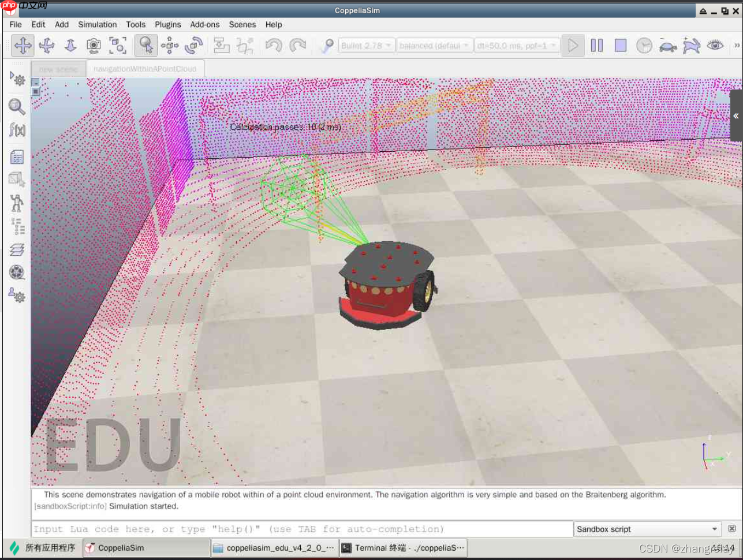Toggle visualization with the eye icon
The width and height of the screenshot is (743, 560).
point(715,46)
